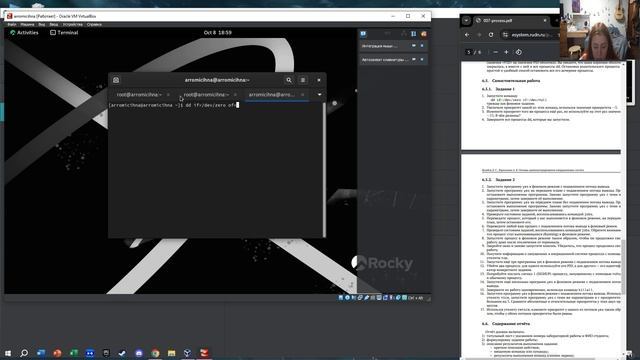Open Windows taskbar search

coord(24,353)
